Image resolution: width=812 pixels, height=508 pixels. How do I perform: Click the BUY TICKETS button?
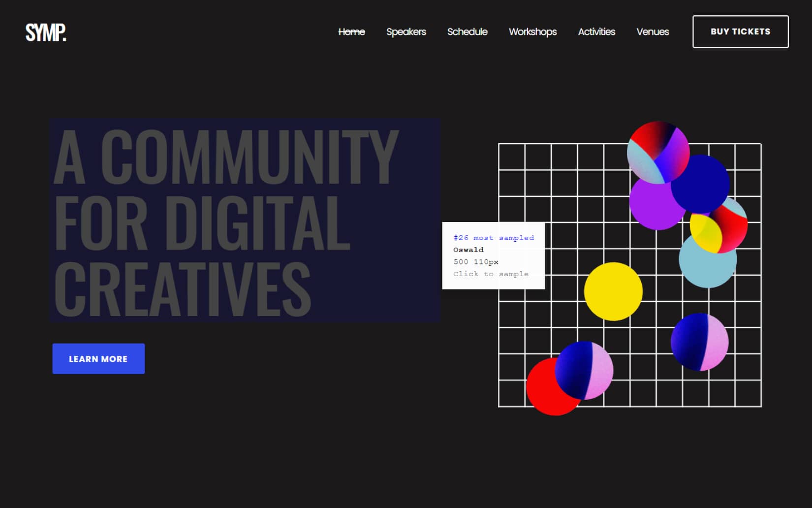pyautogui.click(x=740, y=32)
